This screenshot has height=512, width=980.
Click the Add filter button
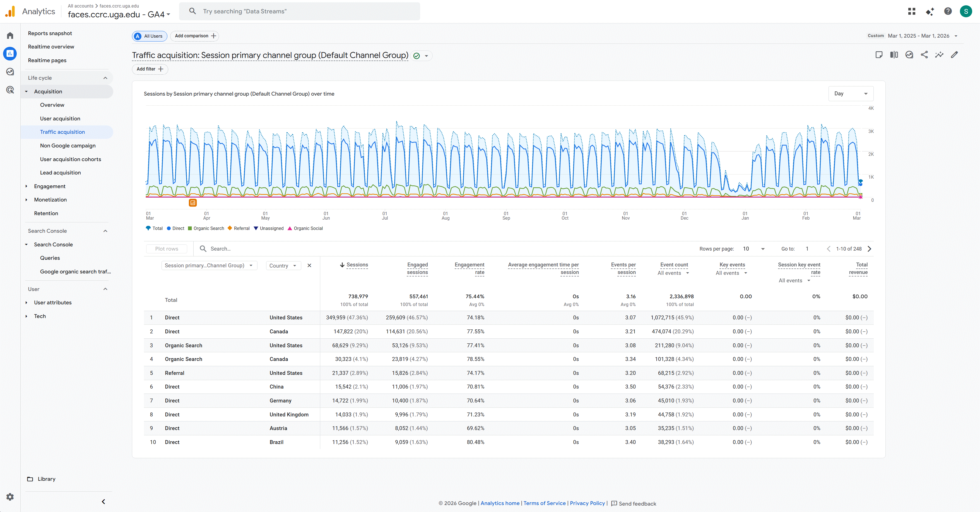pos(150,69)
